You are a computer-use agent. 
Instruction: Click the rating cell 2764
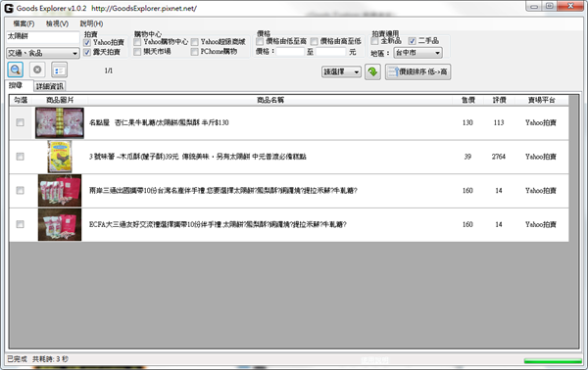tap(499, 157)
